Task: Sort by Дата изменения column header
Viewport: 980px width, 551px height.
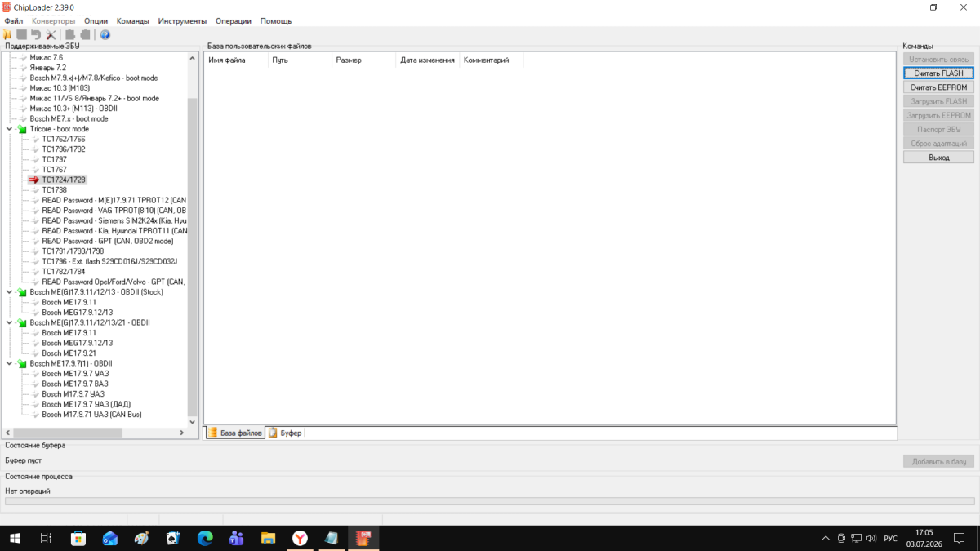Action: 428,60
